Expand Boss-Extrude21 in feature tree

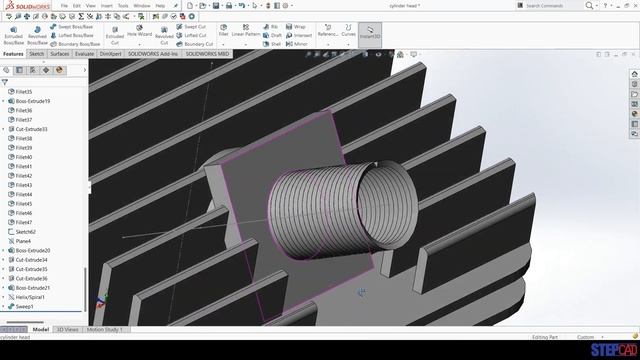(4, 288)
